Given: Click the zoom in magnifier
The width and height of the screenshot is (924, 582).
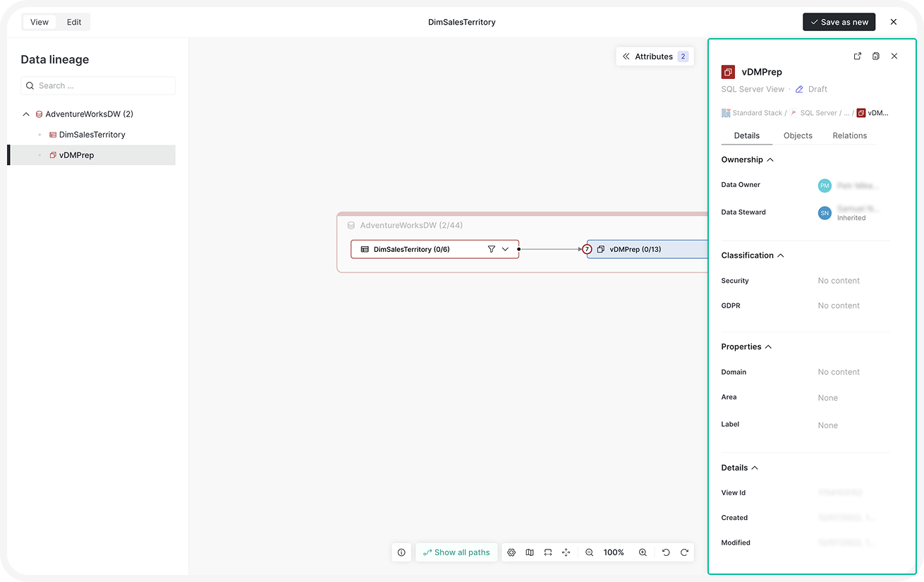Looking at the screenshot, I should 643,552.
